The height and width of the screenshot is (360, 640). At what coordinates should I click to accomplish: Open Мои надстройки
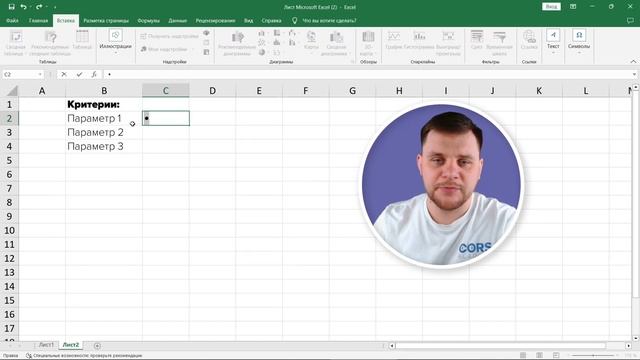coord(167,49)
